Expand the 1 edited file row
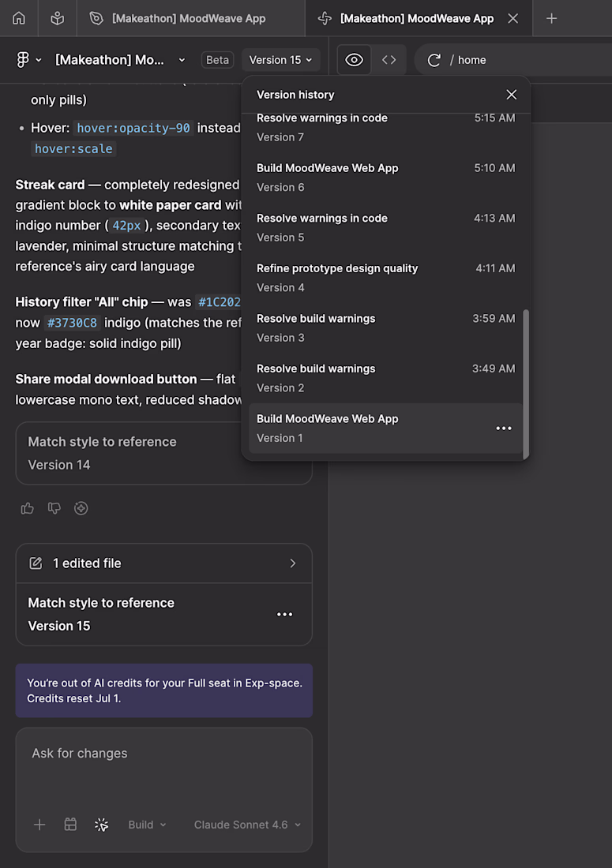 pos(164,563)
